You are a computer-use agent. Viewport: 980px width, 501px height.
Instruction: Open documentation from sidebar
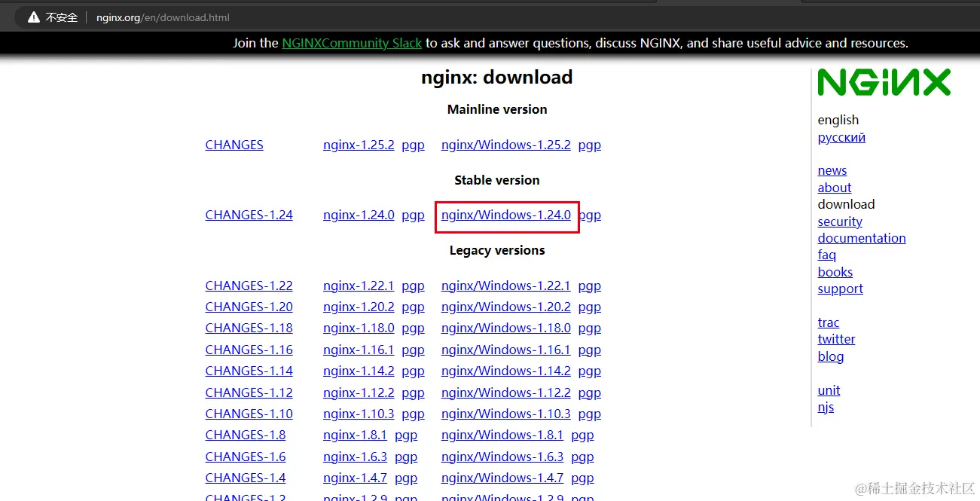click(862, 238)
